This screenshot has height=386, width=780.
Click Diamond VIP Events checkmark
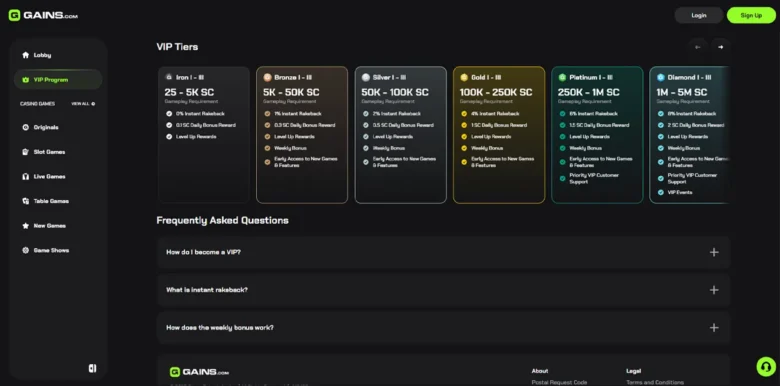(x=661, y=193)
